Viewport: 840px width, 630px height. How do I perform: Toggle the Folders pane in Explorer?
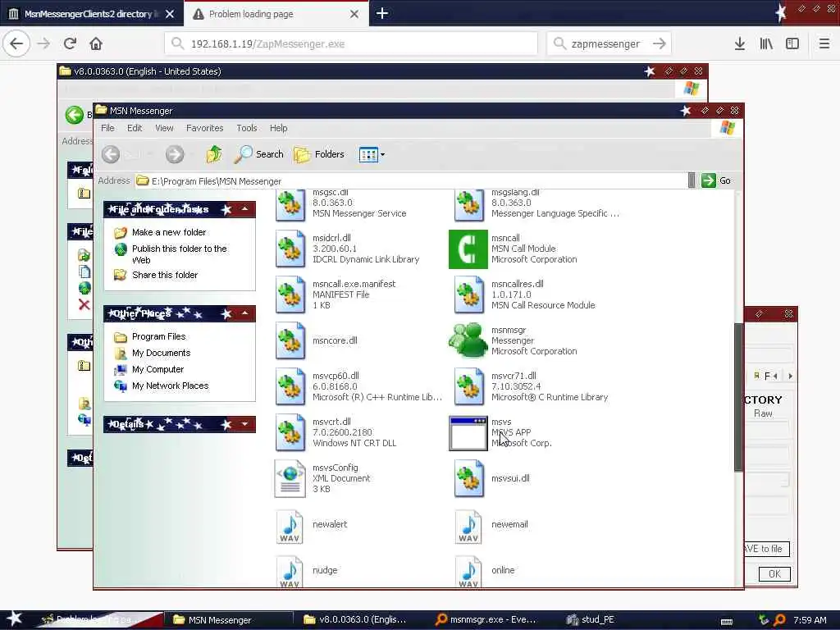coord(319,154)
